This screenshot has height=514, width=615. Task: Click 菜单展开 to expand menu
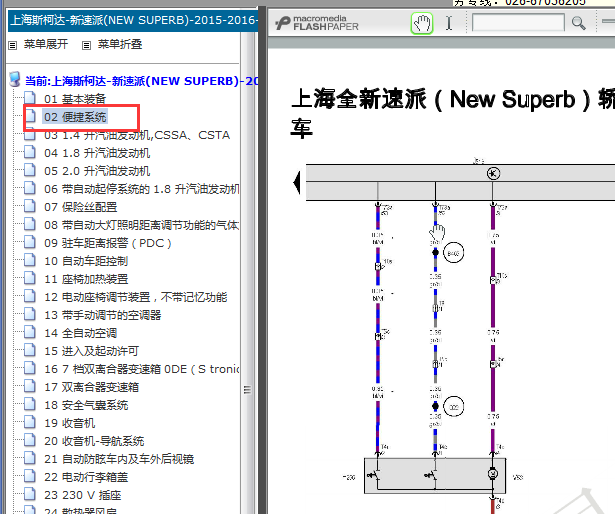coord(45,44)
